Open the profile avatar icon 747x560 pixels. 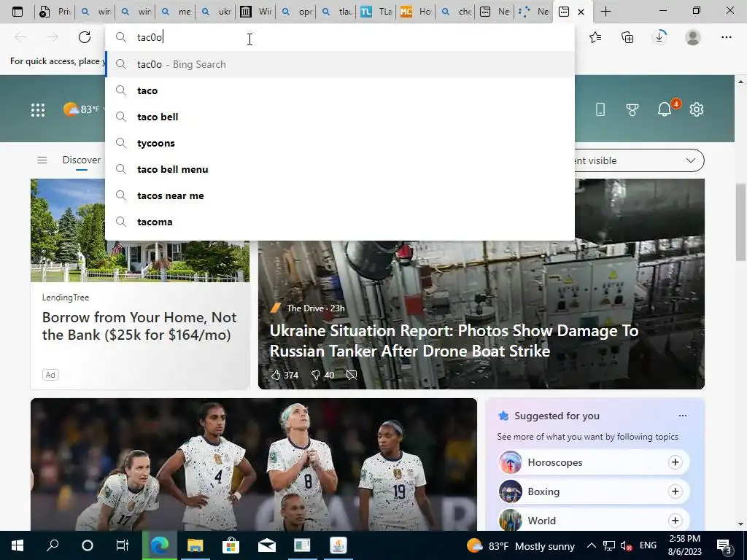(693, 37)
